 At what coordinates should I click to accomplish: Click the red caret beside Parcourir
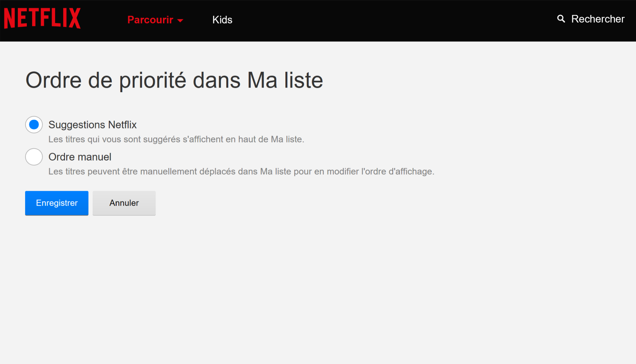tap(180, 20)
